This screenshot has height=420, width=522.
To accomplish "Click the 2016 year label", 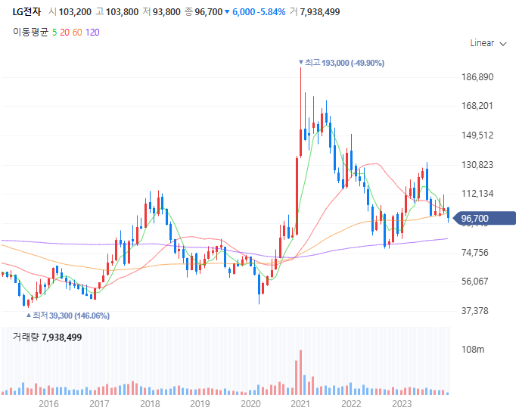I will 48,403.
